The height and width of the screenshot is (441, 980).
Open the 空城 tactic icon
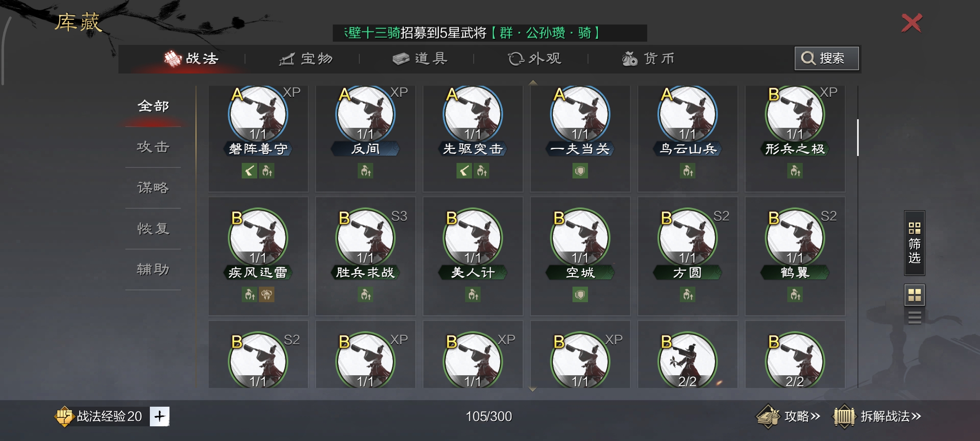coord(580,238)
